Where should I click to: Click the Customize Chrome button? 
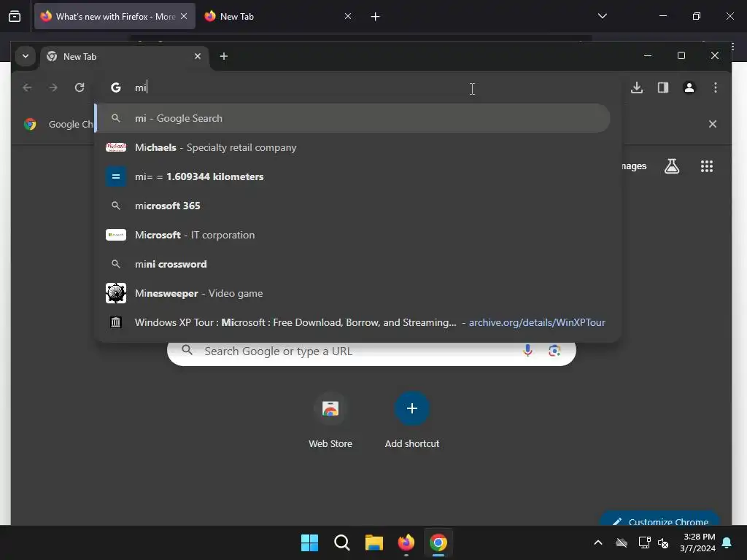click(x=660, y=519)
